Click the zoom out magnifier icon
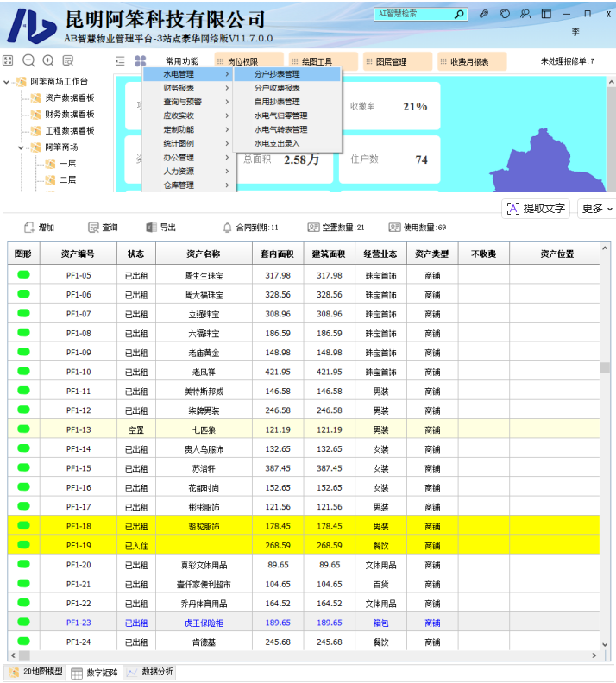Viewport: 616px width, 683px height. point(28,60)
